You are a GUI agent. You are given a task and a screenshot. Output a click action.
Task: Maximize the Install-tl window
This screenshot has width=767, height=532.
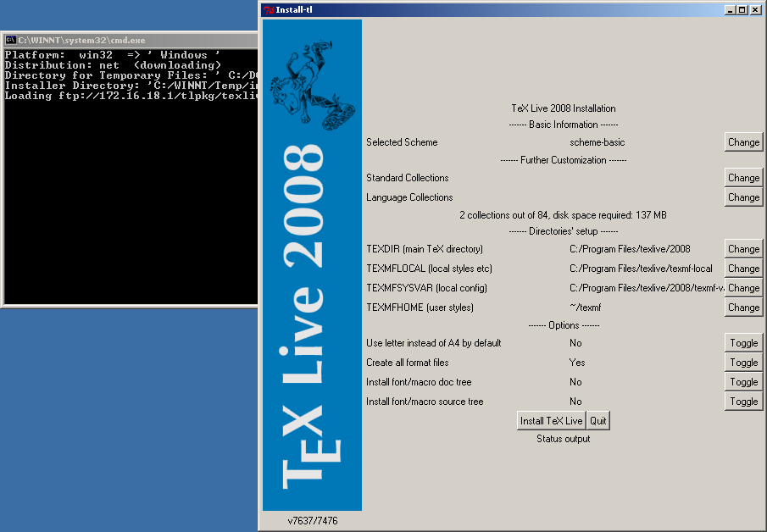pos(742,10)
